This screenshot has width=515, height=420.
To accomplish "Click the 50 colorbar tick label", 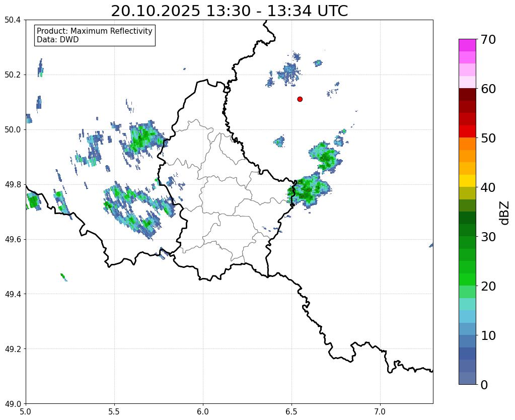I will [x=488, y=138].
